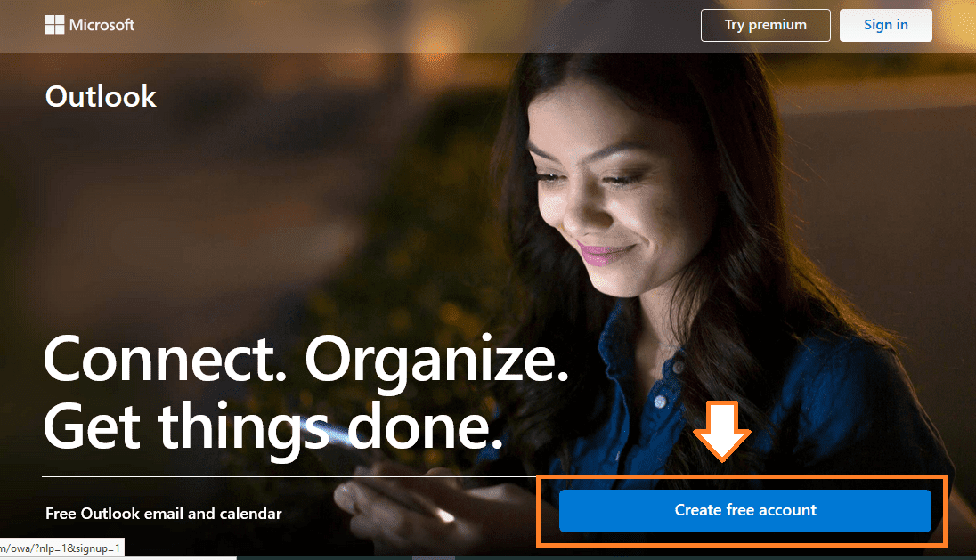Open the Try premium offer
The width and height of the screenshot is (976, 560).
pyautogui.click(x=766, y=26)
